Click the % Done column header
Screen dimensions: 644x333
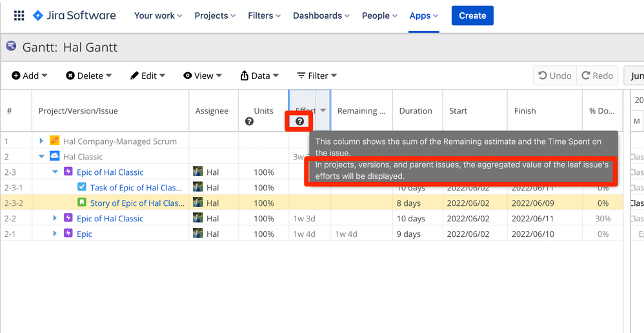pyautogui.click(x=603, y=111)
